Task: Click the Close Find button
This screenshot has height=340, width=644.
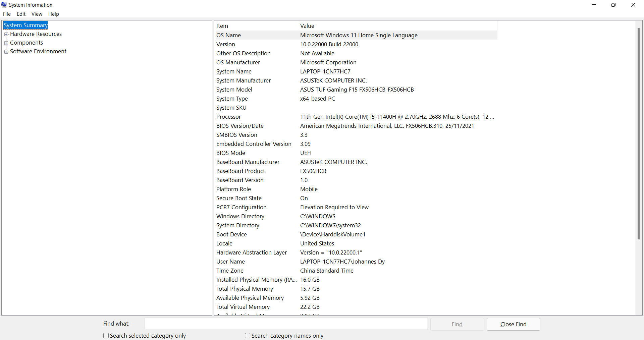Action: tap(513, 324)
